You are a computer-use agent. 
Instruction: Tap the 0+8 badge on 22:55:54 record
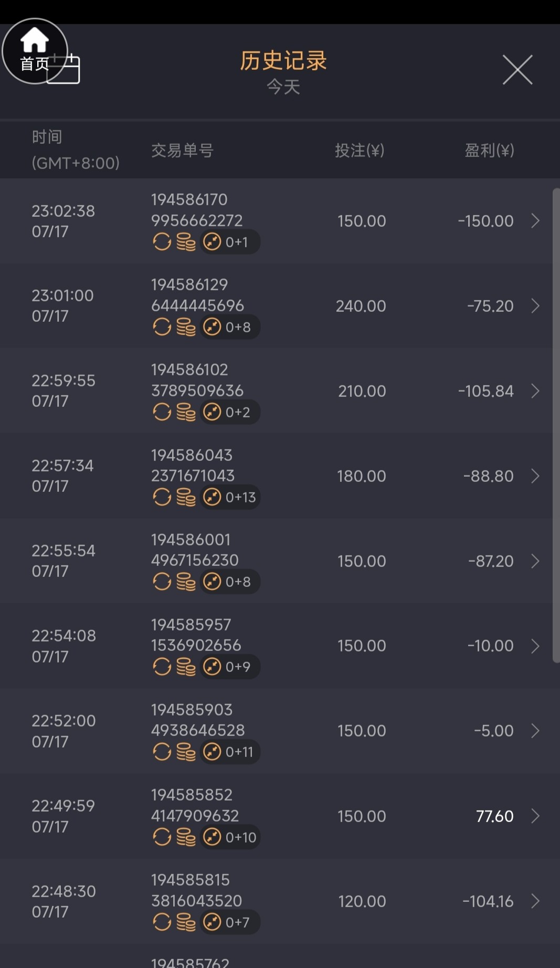point(230,582)
